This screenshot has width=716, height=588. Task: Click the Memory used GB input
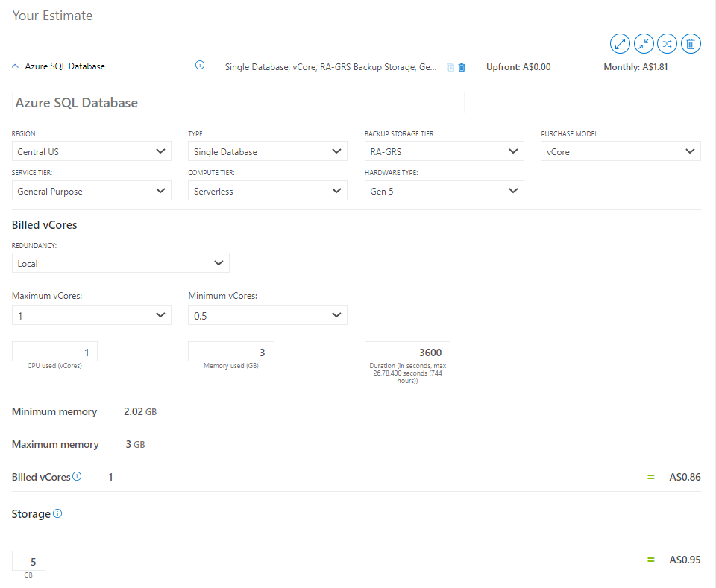point(231,352)
